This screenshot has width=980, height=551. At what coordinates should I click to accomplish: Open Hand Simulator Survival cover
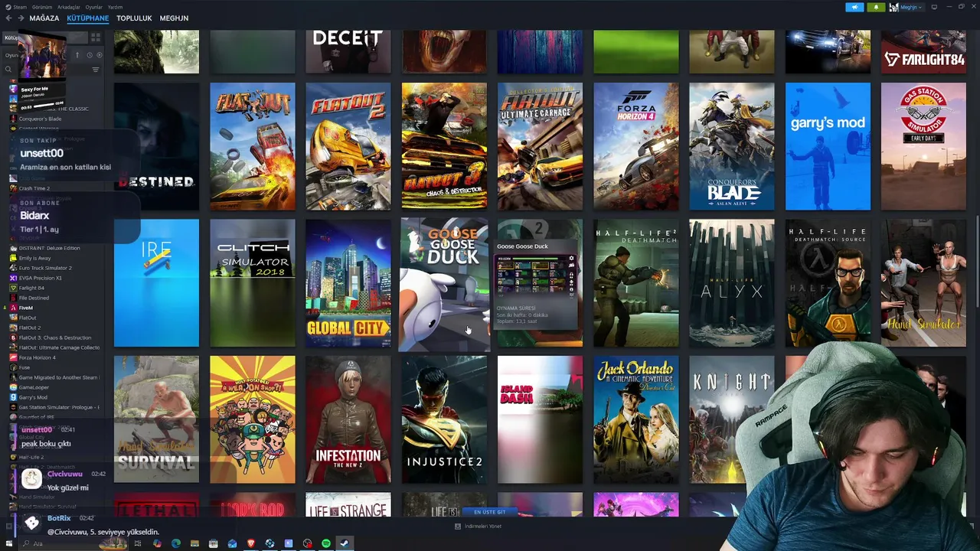click(x=156, y=419)
